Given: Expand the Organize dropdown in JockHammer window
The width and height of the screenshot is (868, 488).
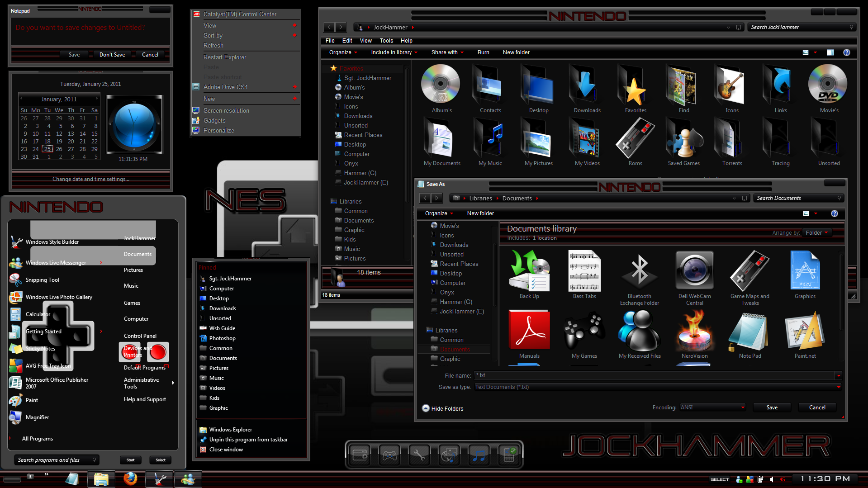Looking at the screenshot, I should [343, 52].
